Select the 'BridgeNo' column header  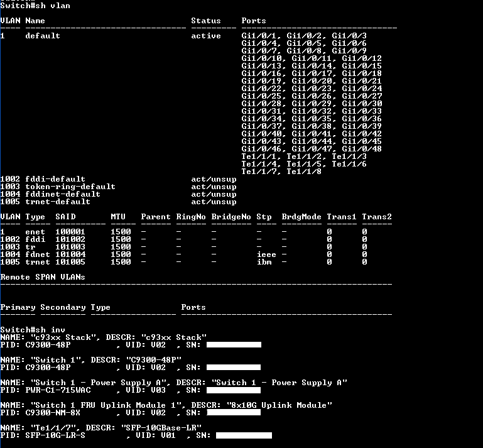pos(231,217)
